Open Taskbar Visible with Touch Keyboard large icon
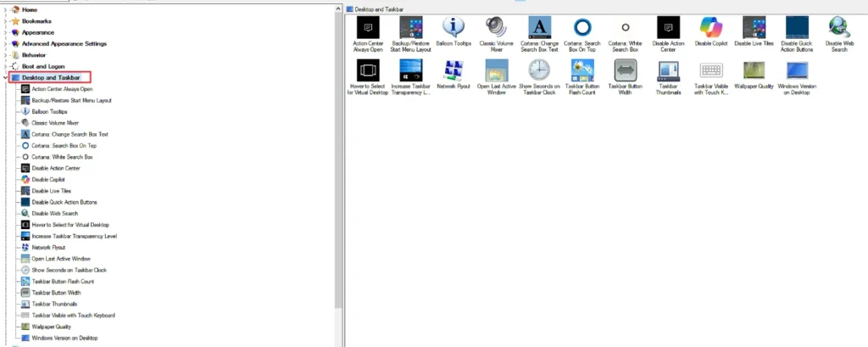 click(711, 70)
